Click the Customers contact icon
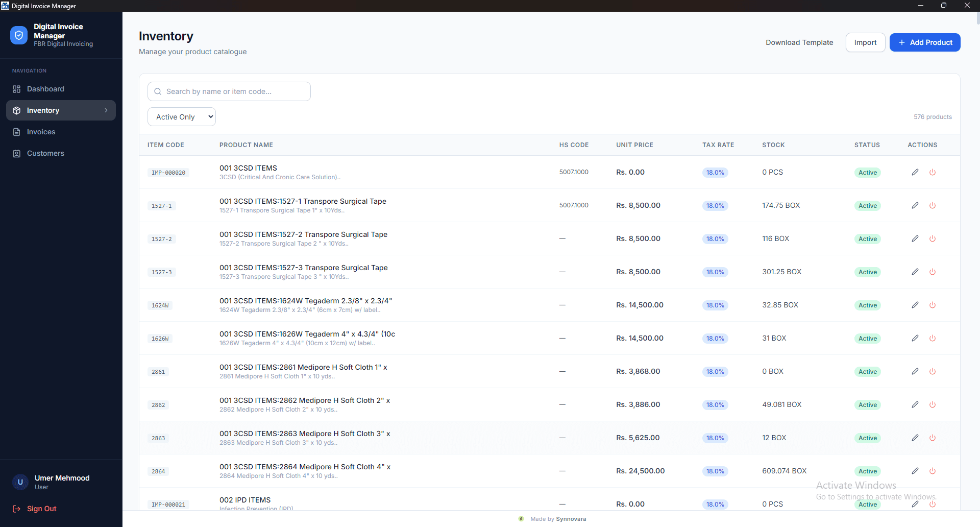Viewport: 980px width, 527px height. [x=16, y=153]
